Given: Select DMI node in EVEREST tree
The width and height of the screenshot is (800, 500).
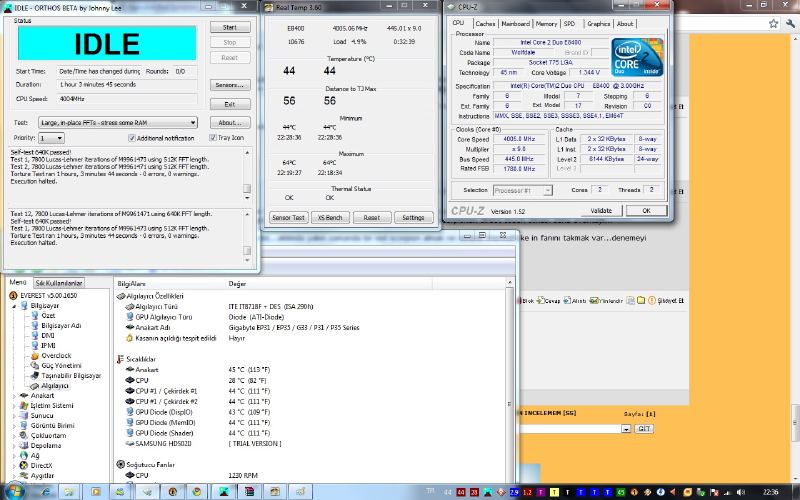Looking at the screenshot, I should click(47, 335).
